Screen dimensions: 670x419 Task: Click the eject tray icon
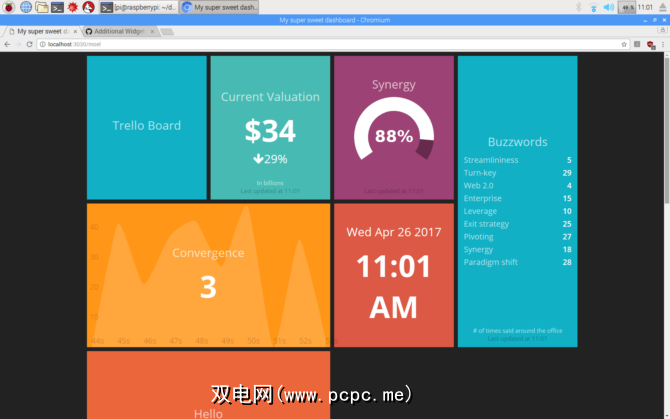click(662, 7)
